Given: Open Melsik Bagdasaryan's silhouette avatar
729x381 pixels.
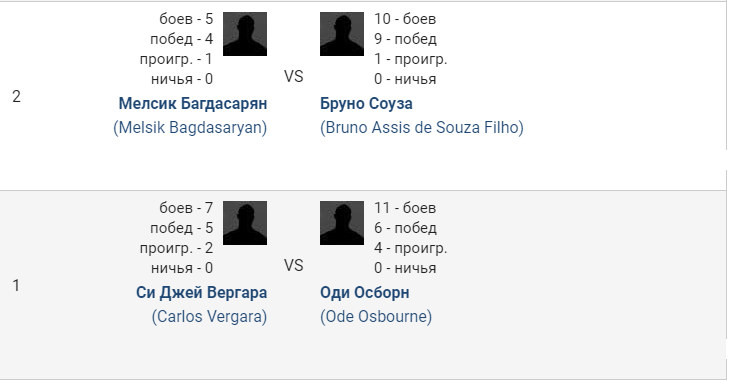Looking at the screenshot, I should coord(245,34).
